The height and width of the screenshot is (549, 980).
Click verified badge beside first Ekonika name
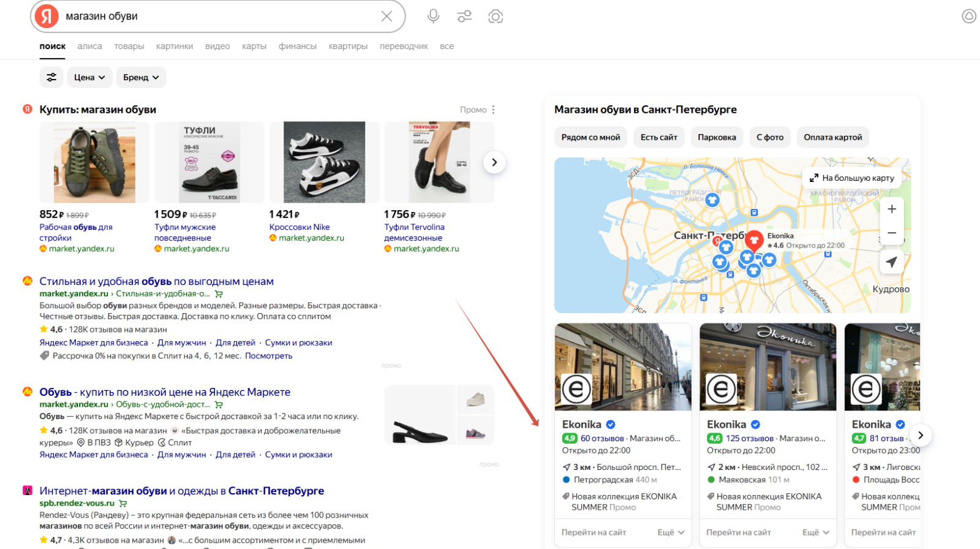point(611,425)
